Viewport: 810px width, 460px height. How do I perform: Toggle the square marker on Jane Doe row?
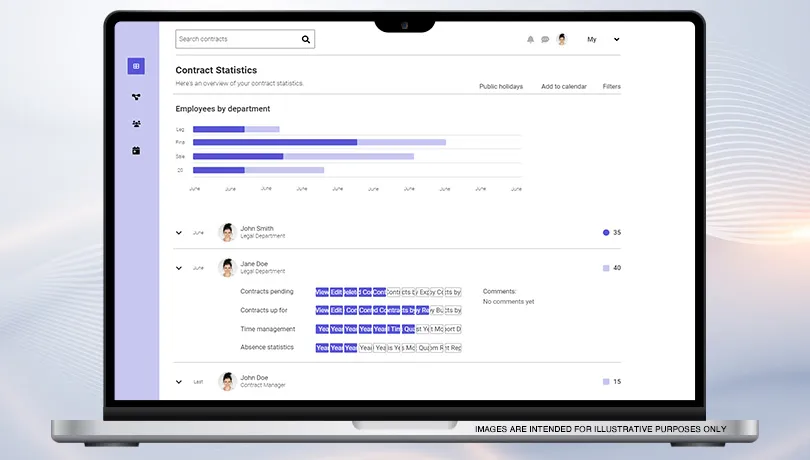pos(606,268)
